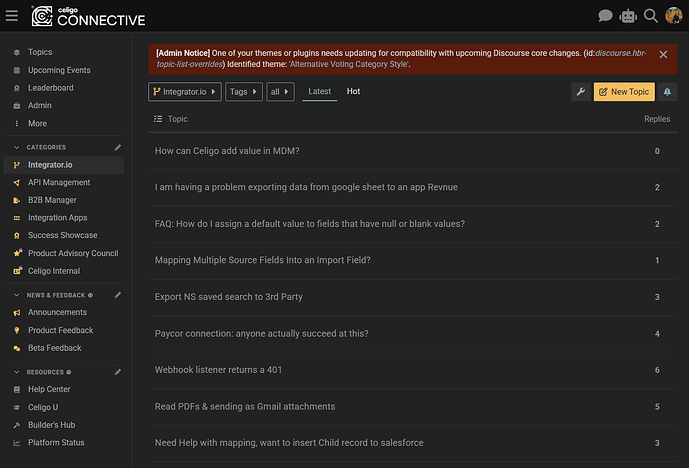Open the search magnifier icon
Viewport: 689px width, 468px height.
[650, 16]
